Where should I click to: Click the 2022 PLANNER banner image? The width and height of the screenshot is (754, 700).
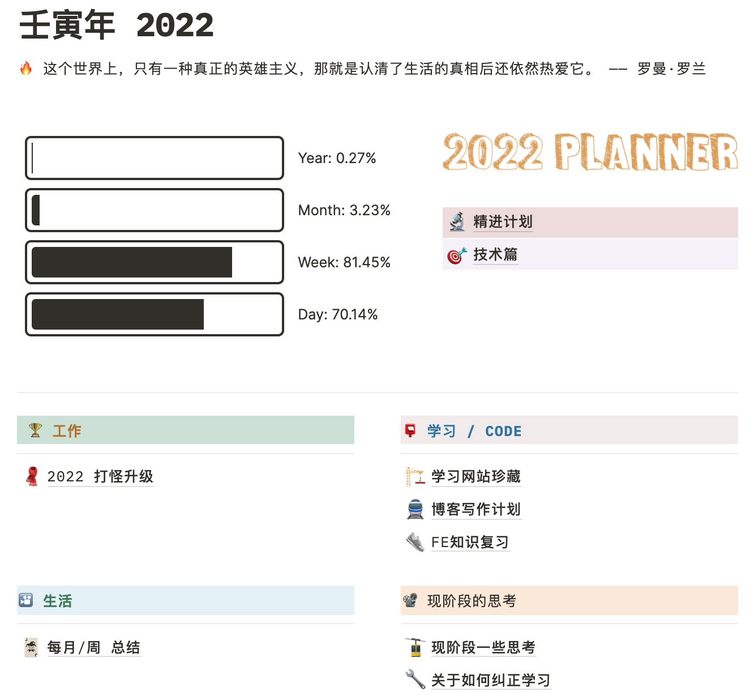click(x=590, y=151)
